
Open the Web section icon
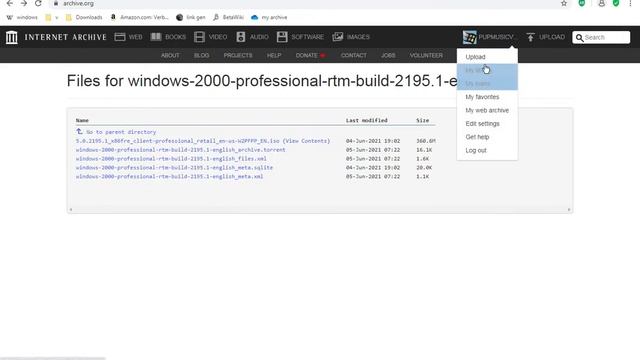120,37
